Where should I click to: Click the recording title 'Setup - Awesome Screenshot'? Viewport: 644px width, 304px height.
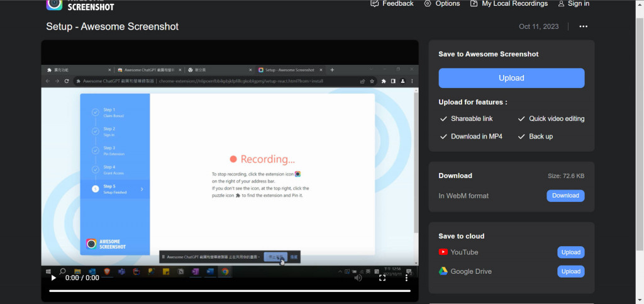[112, 26]
